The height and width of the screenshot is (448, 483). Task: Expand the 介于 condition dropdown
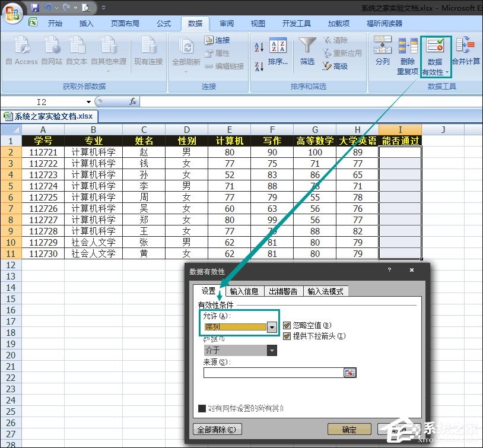pyautogui.click(x=272, y=350)
